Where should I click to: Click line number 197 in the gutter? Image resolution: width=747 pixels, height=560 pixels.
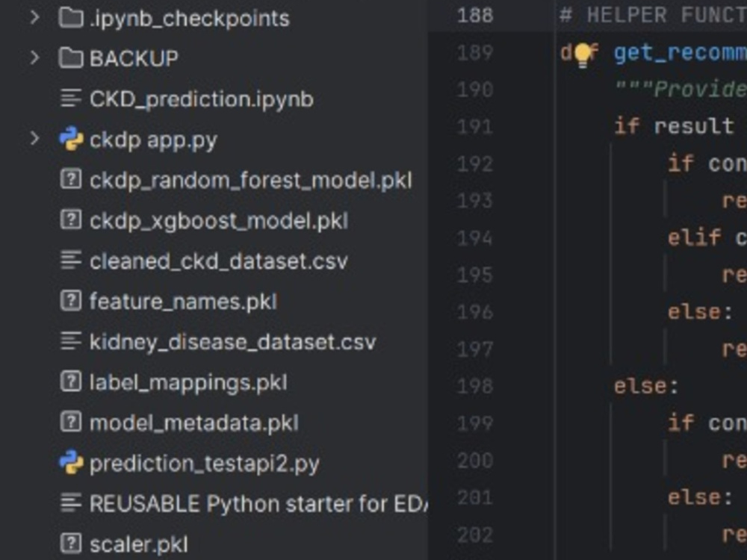[474, 349]
